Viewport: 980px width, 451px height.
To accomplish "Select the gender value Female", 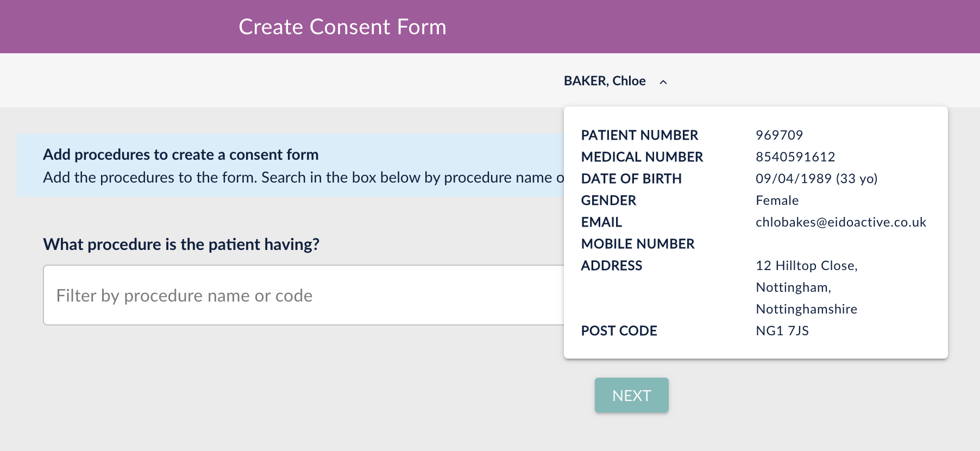I will (777, 201).
